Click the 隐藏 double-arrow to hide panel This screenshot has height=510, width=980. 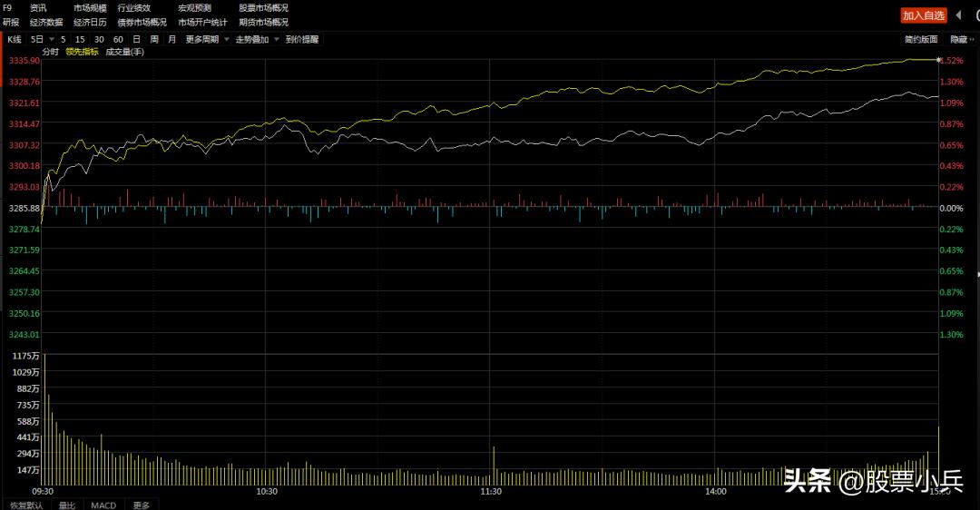point(962,39)
